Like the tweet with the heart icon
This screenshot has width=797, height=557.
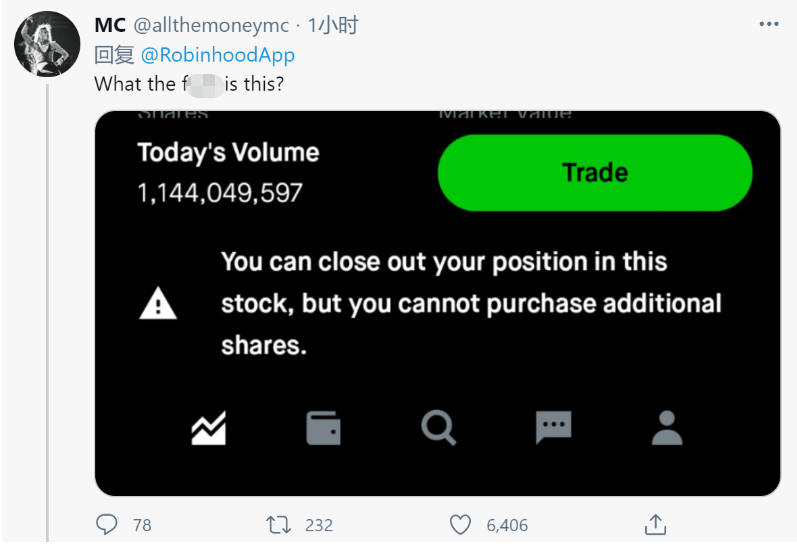pyautogui.click(x=460, y=524)
